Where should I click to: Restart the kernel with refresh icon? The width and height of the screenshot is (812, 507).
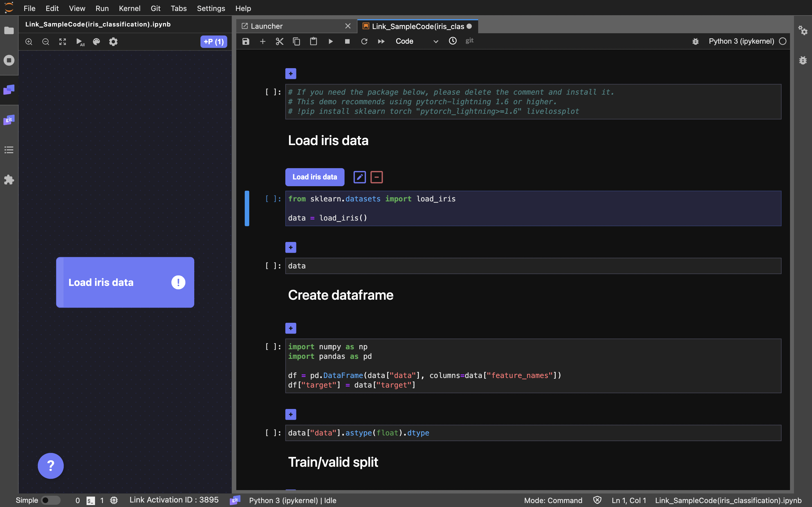(x=364, y=41)
